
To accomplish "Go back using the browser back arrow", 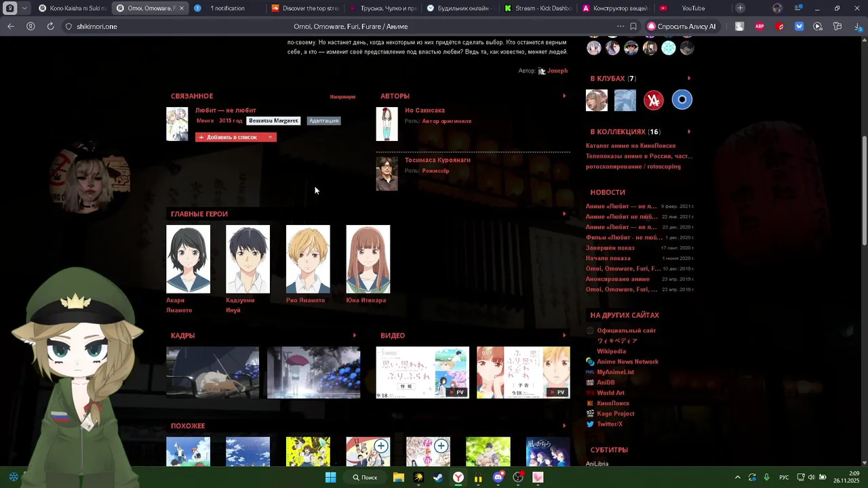I will (x=11, y=26).
